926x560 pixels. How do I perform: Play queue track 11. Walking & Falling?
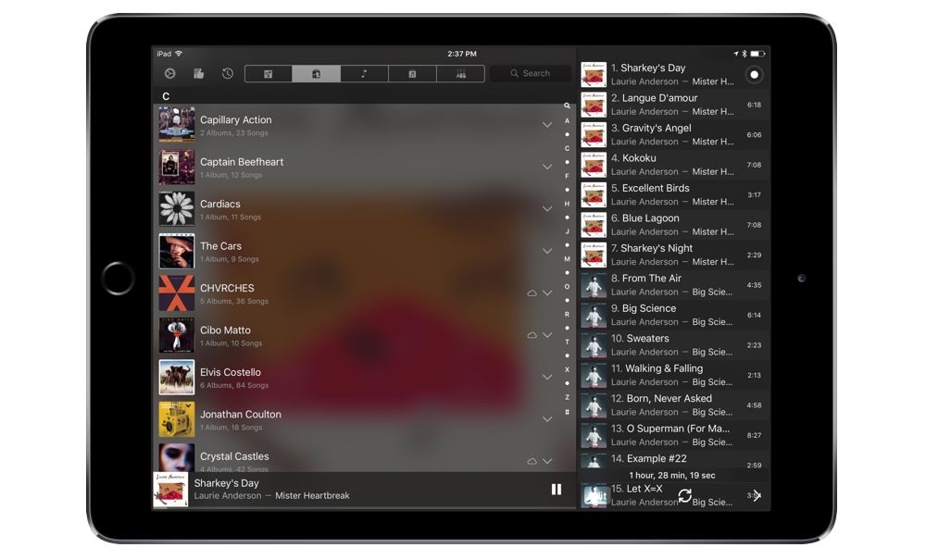coord(674,375)
